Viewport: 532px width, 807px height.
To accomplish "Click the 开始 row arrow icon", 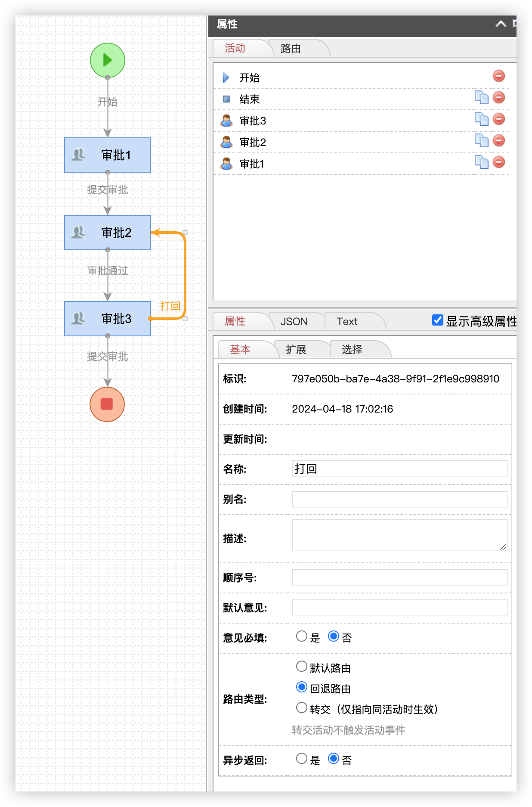I will (x=226, y=78).
